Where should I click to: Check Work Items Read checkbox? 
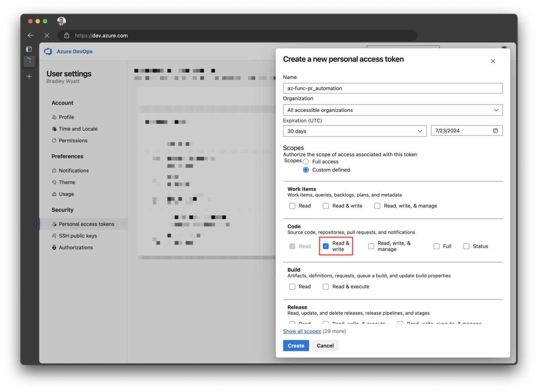coord(292,206)
